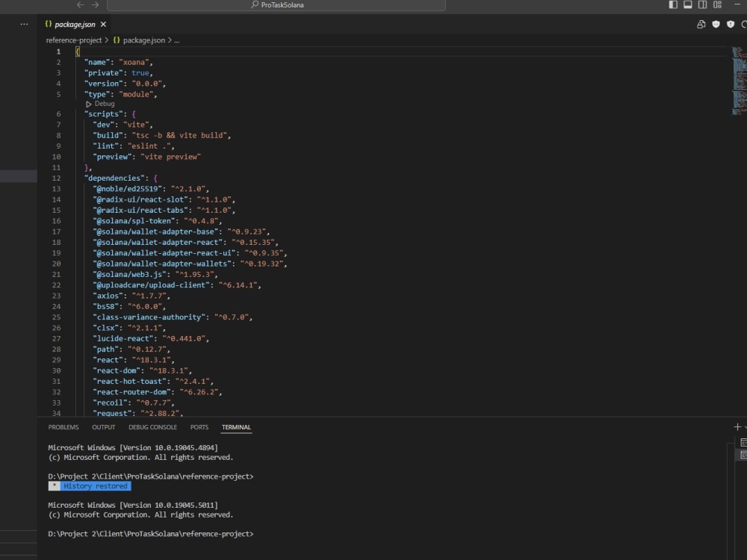The image size is (747, 560).
Task: Click the "version": "0.0.0" line
Action: [x=125, y=84]
